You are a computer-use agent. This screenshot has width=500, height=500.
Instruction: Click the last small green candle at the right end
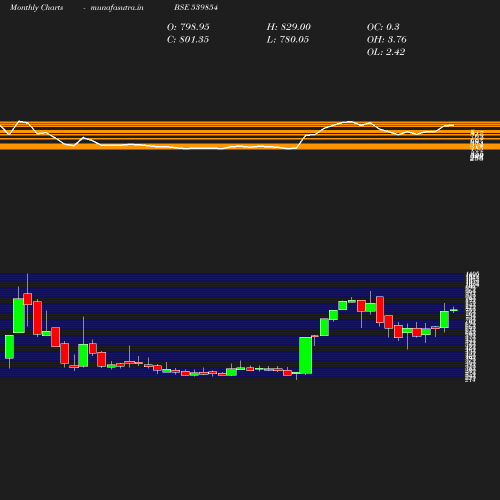(x=454, y=310)
